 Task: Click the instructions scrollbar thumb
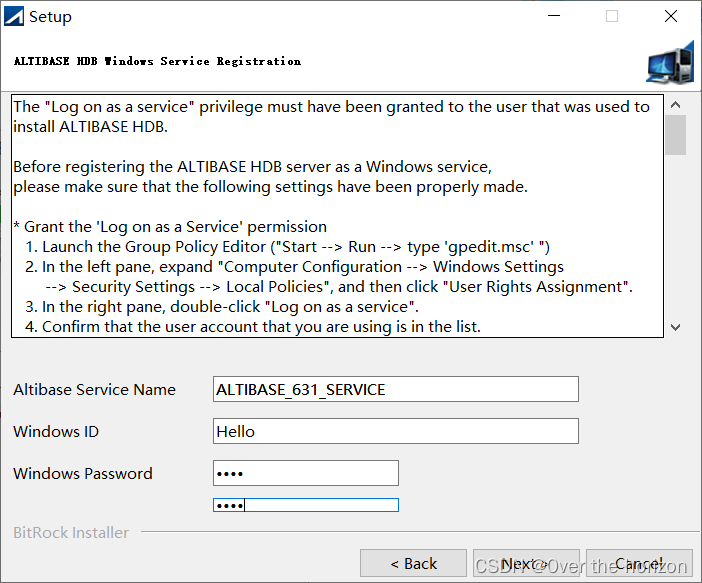676,135
